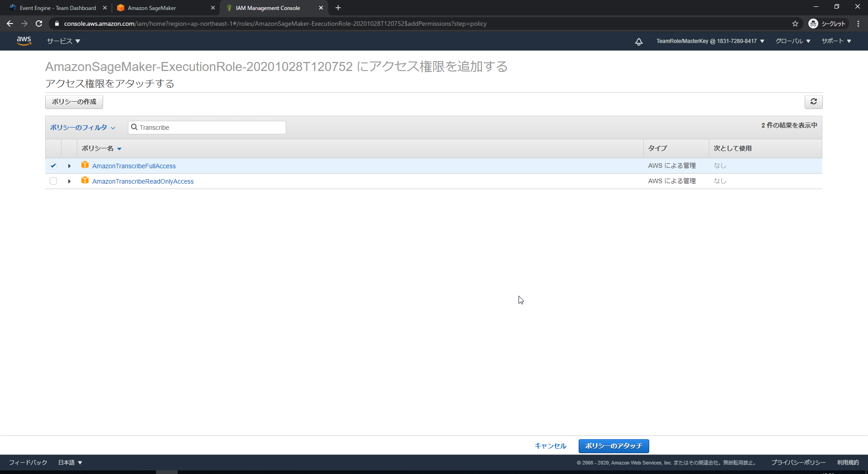The width and height of the screenshot is (868, 474).
Task: Click the AWS による管理 cell for FullAccess row
Action: click(672, 166)
